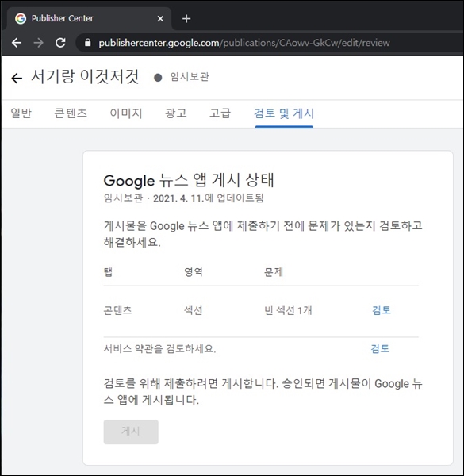This screenshot has height=476, width=464.
Task: Click the 서비스 약관을 검토하세요 text
Action: pyautogui.click(x=159, y=348)
